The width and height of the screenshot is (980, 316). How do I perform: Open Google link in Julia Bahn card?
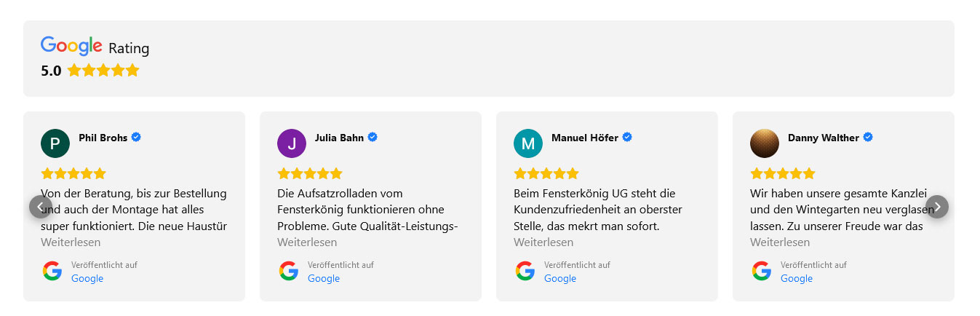[x=324, y=278]
